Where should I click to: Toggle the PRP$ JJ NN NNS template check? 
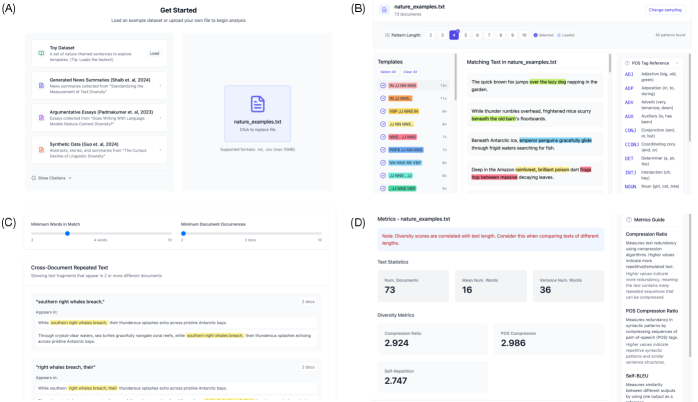coord(383,150)
